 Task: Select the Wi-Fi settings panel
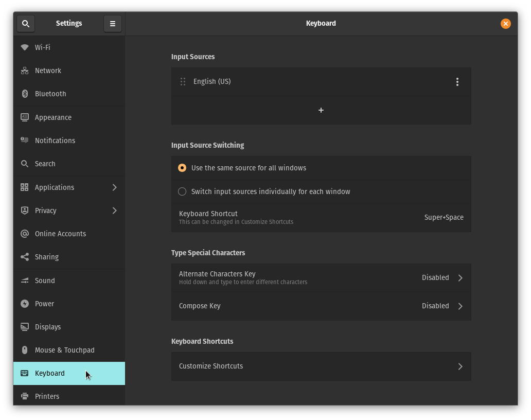point(42,47)
